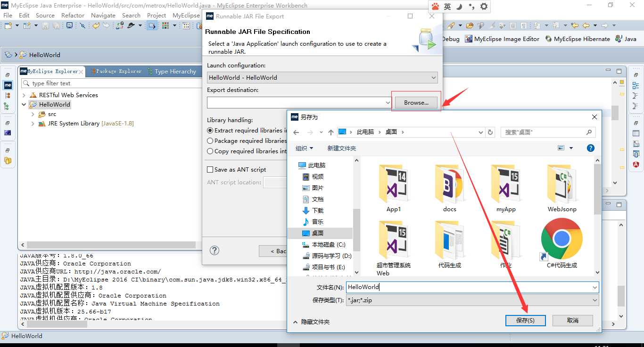Expand the src folder node

[x=33, y=114]
